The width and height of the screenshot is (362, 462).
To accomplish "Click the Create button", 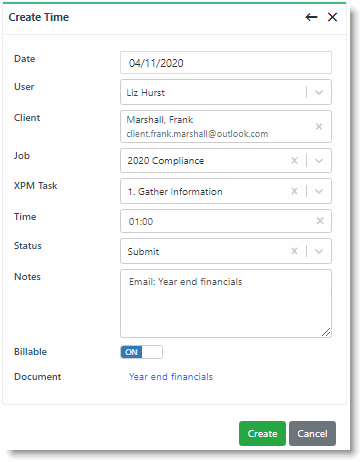I will [262, 433].
